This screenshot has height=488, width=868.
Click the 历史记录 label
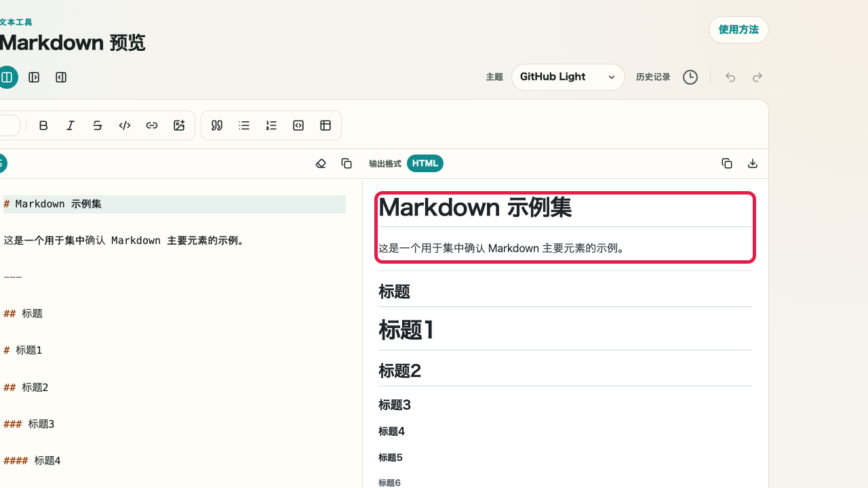pos(653,77)
